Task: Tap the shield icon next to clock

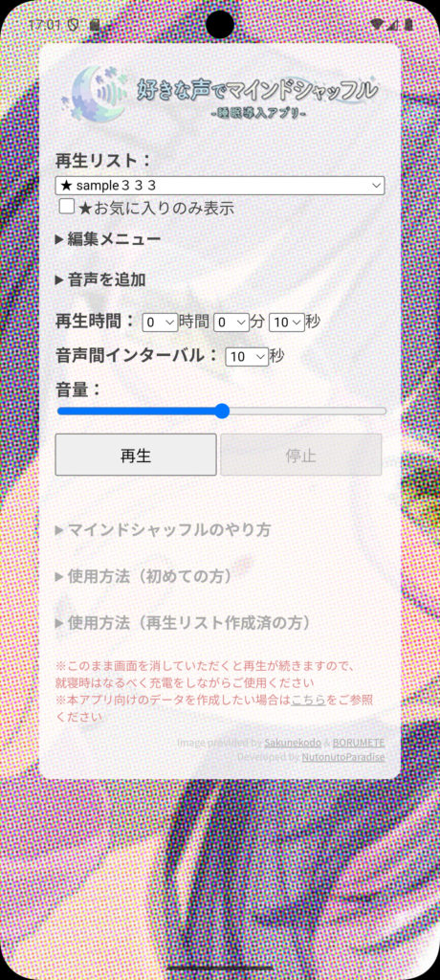Action: 73,25
